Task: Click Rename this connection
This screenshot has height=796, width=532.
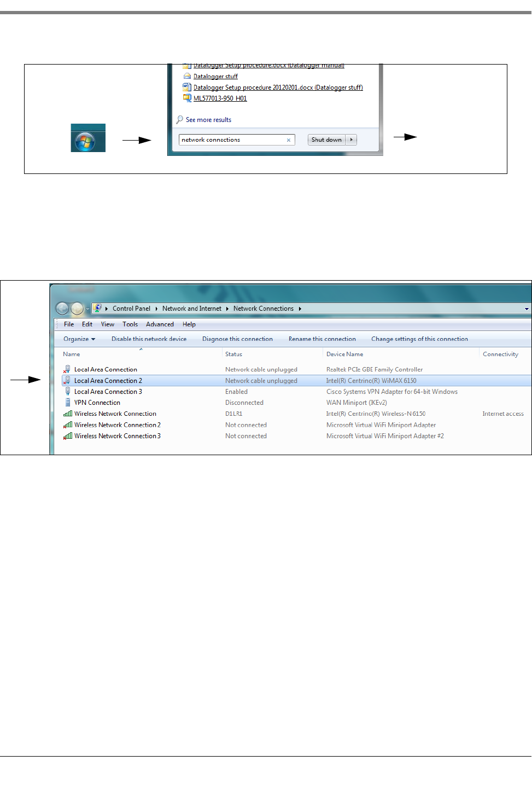Action: 322,339
